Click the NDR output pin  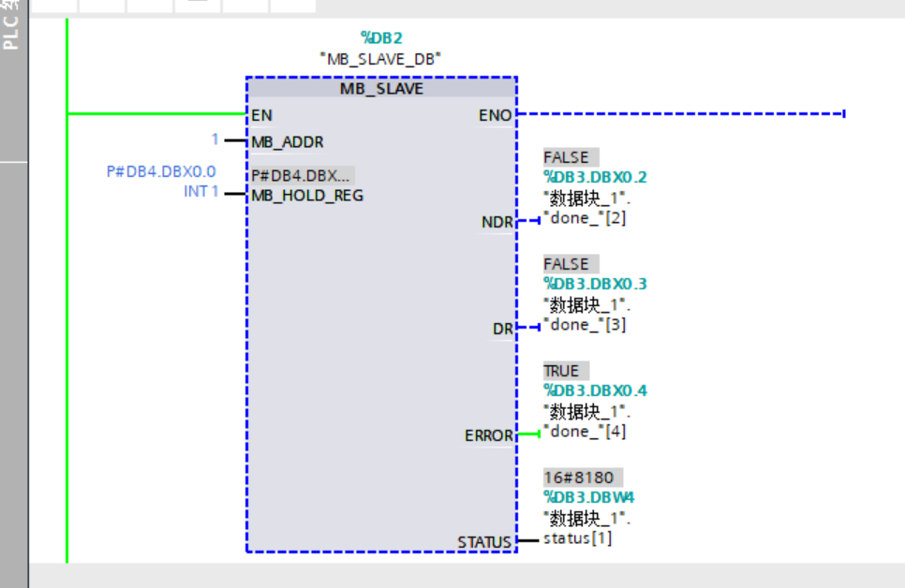pyautogui.click(x=497, y=222)
